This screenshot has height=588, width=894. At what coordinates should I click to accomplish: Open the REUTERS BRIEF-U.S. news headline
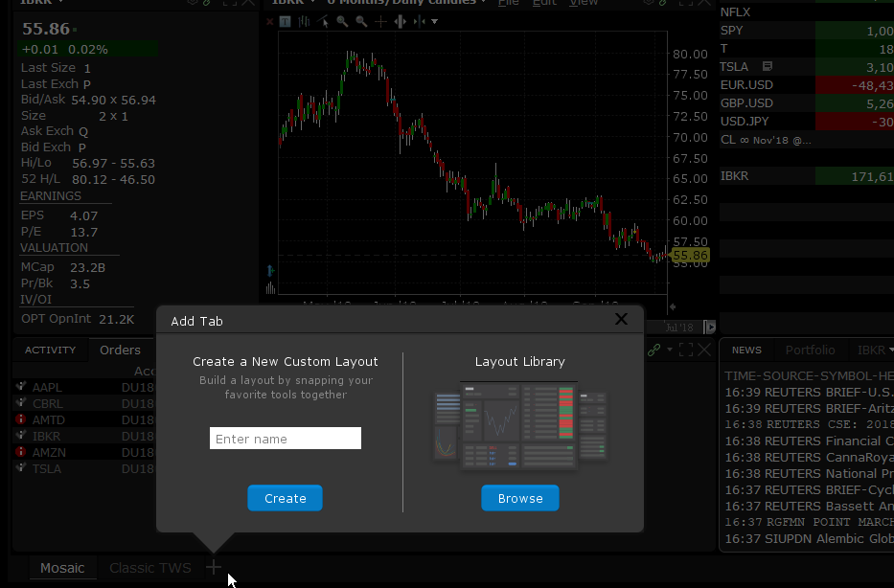click(x=809, y=392)
